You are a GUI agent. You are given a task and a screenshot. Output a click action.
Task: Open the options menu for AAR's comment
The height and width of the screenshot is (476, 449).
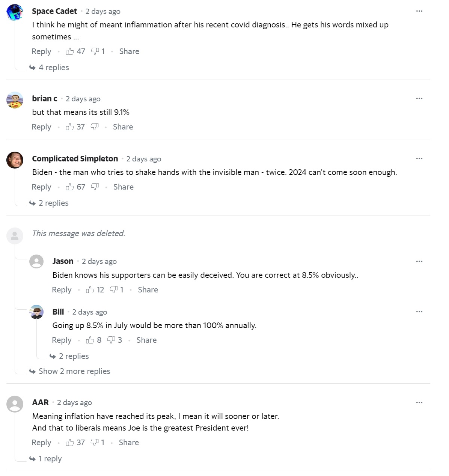(419, 402)
